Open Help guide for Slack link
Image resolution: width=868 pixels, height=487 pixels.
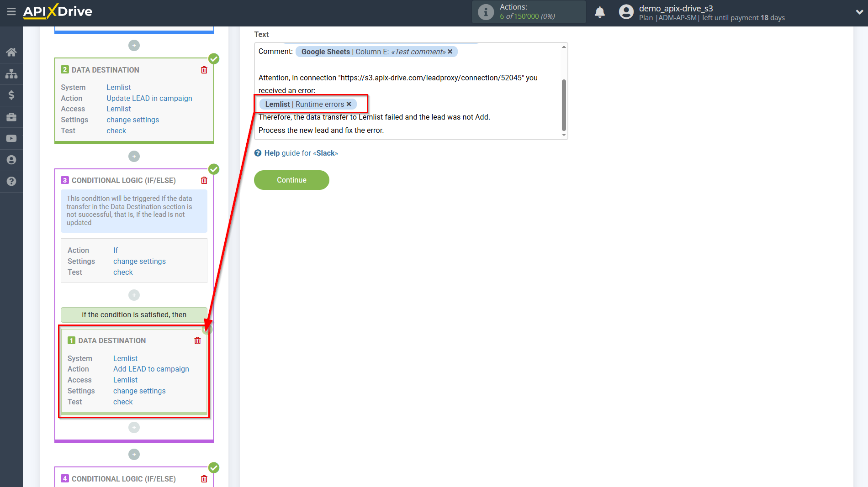301,153
